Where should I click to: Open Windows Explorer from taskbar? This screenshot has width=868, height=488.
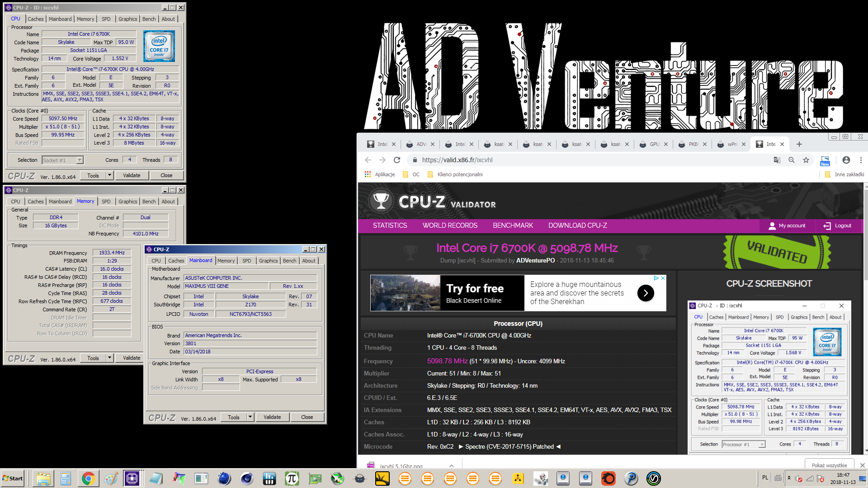43,479
